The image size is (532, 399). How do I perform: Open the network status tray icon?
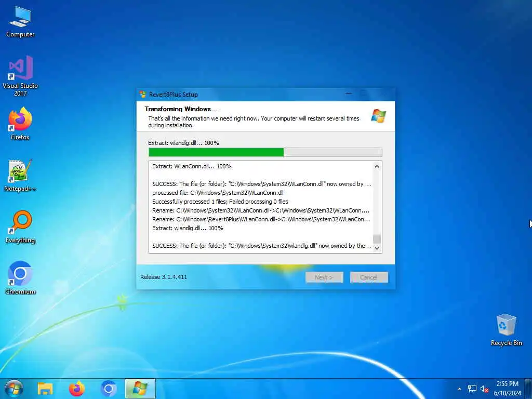(472, 389)
